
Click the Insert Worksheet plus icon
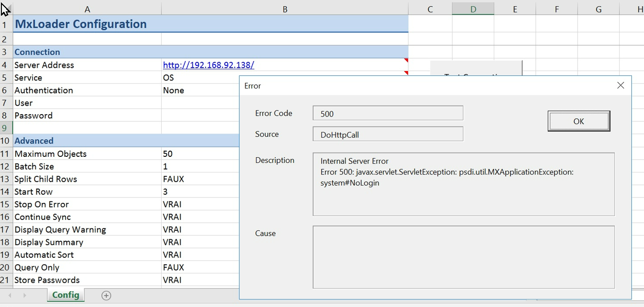(106, 295)
